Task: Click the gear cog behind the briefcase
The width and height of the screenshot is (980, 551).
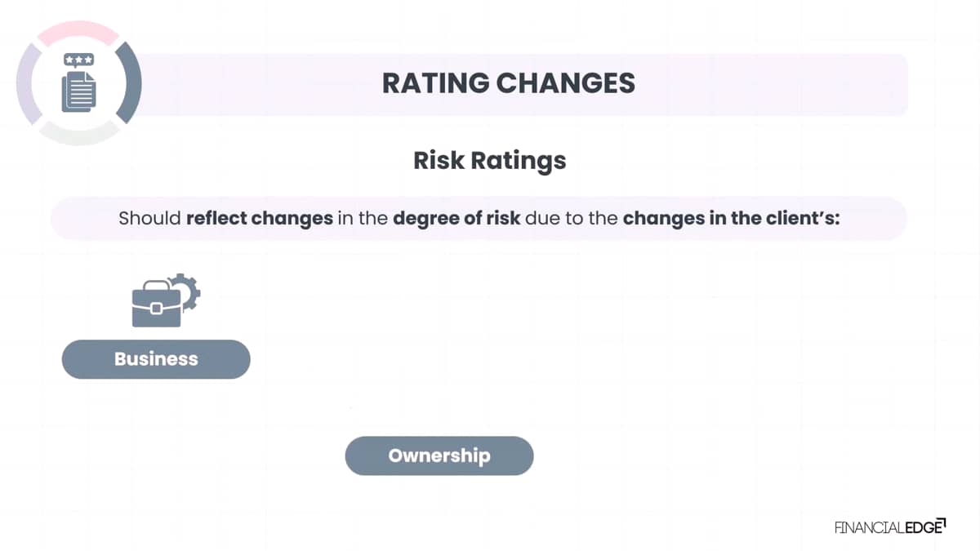Action: 186,291
